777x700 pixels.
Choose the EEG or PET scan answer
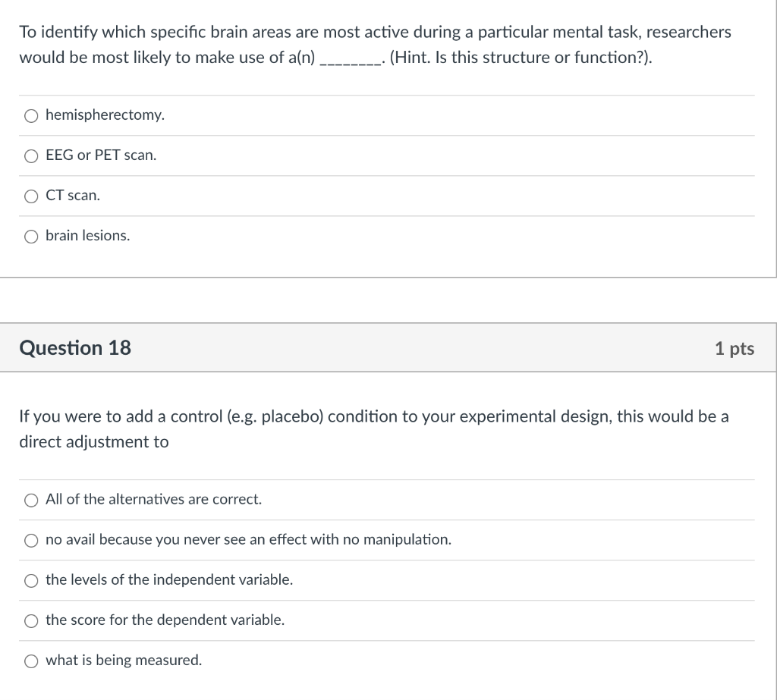(31, 156)
